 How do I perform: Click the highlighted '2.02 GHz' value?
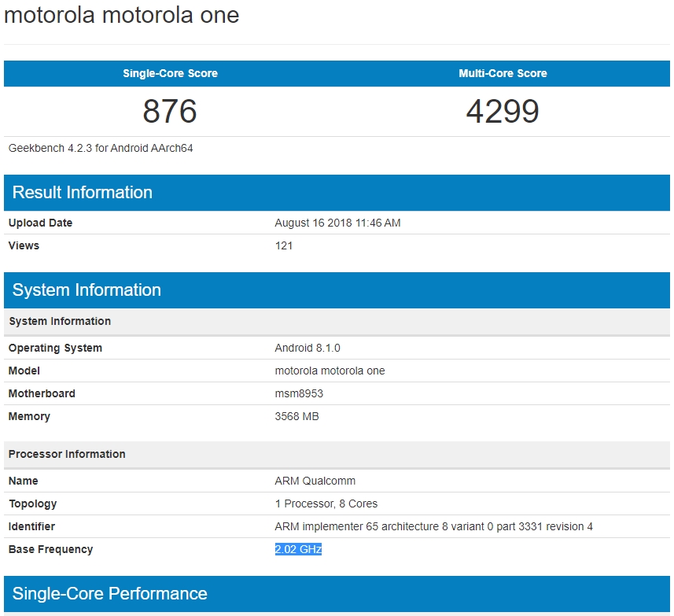click(298, 549)
